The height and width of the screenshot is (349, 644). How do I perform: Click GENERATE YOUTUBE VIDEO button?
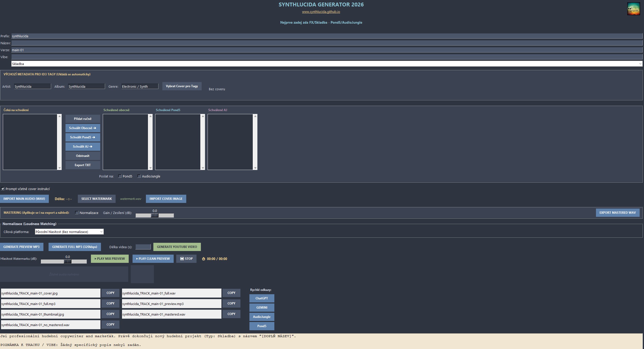pos(177,247)
